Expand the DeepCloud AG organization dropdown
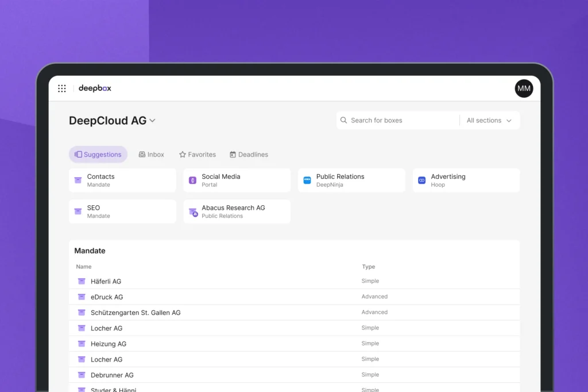 coord(152,121)
